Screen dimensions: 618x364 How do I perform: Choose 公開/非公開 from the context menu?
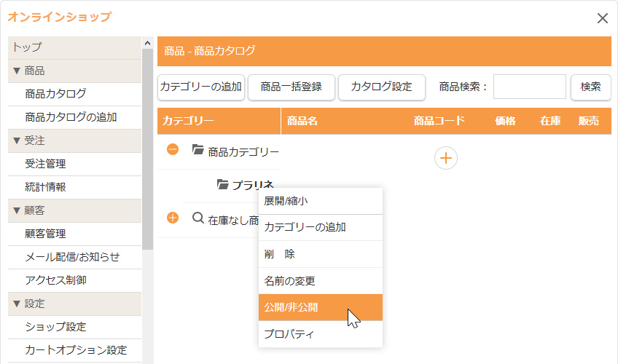321,307
